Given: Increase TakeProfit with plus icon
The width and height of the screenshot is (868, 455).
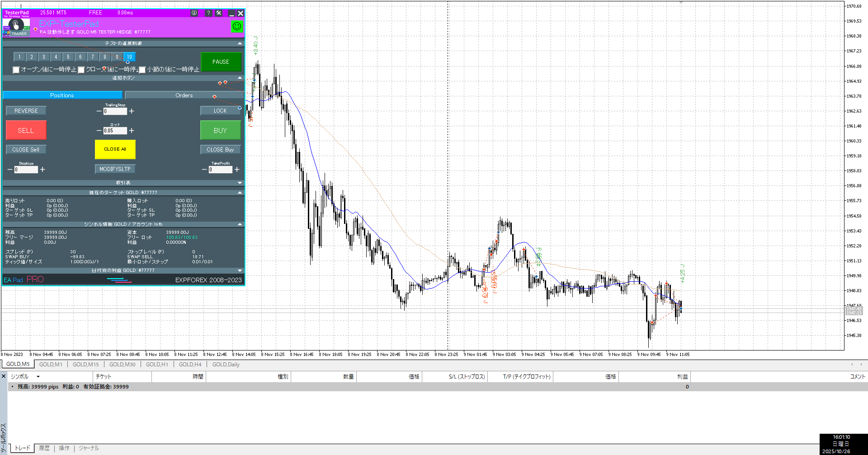Looking at the screenshot, I should pos(237,170).
